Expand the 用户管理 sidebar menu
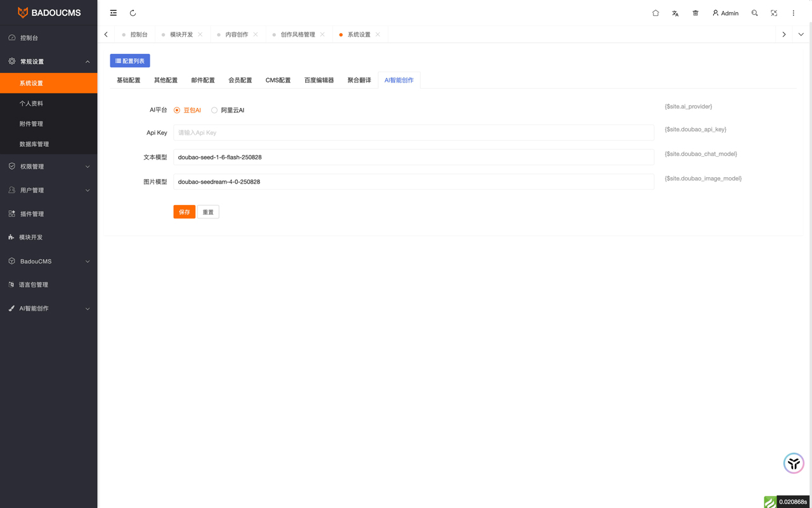The width and height of the screenshot is (812, 508). (49, 190)
